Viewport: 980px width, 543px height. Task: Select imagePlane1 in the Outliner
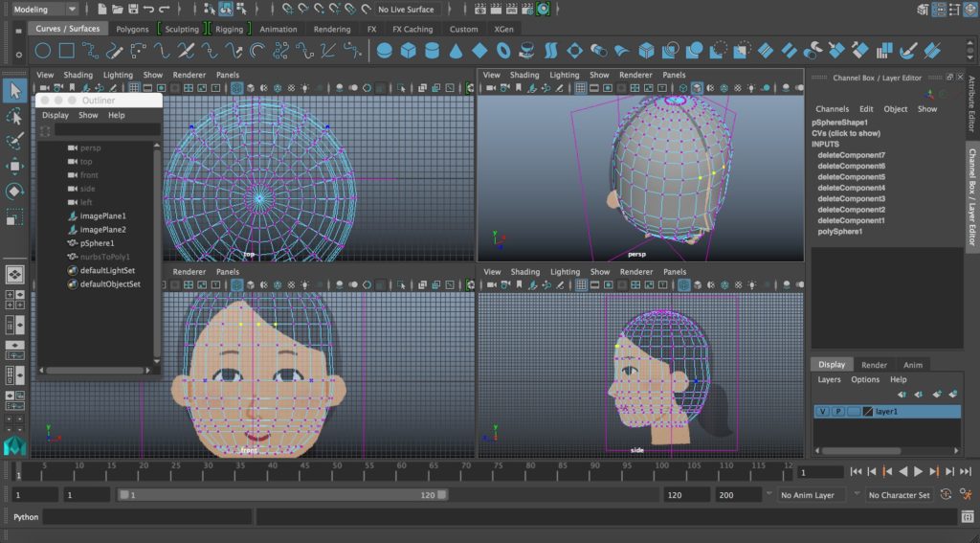pyautogui.click(x=102, y=215)
